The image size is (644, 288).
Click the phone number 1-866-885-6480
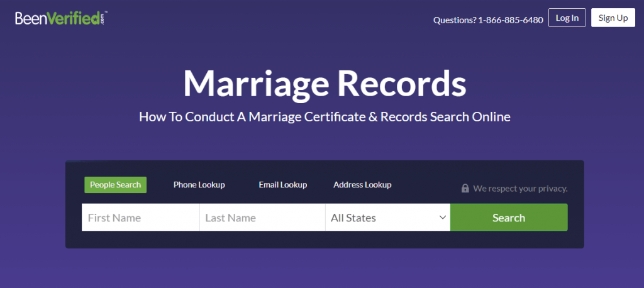tap(511, 19)
